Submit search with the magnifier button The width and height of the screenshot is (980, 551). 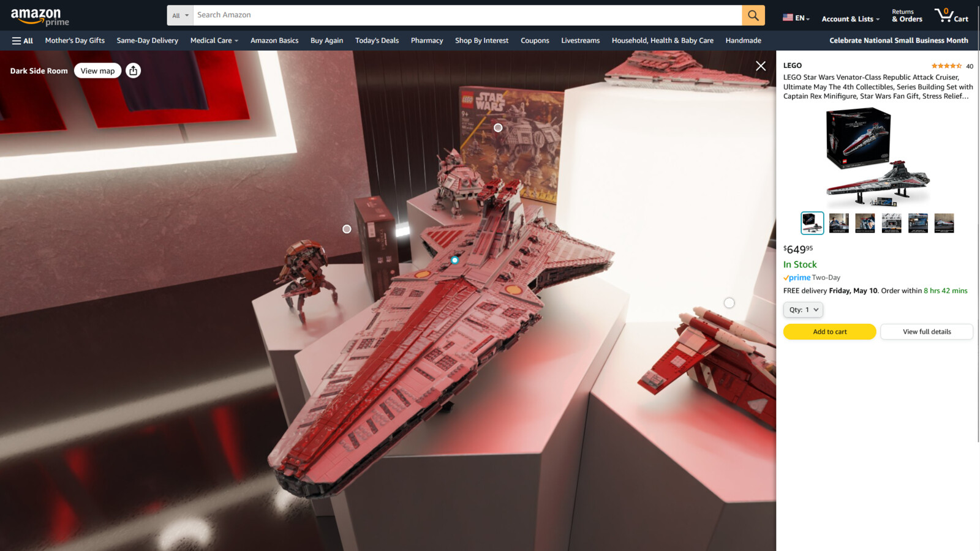coord(753,15)
